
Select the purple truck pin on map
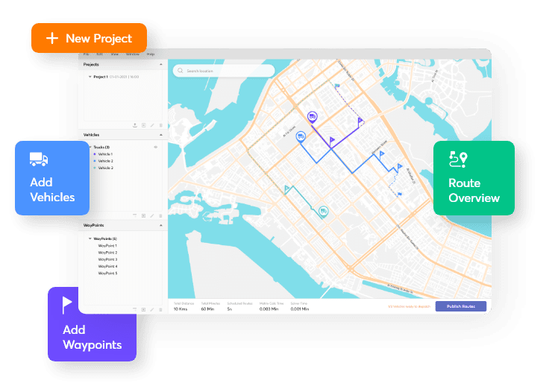pos(312,117)
